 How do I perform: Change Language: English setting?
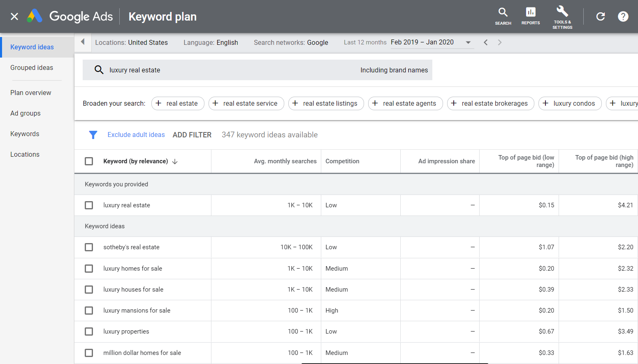[x=211, y=42]
